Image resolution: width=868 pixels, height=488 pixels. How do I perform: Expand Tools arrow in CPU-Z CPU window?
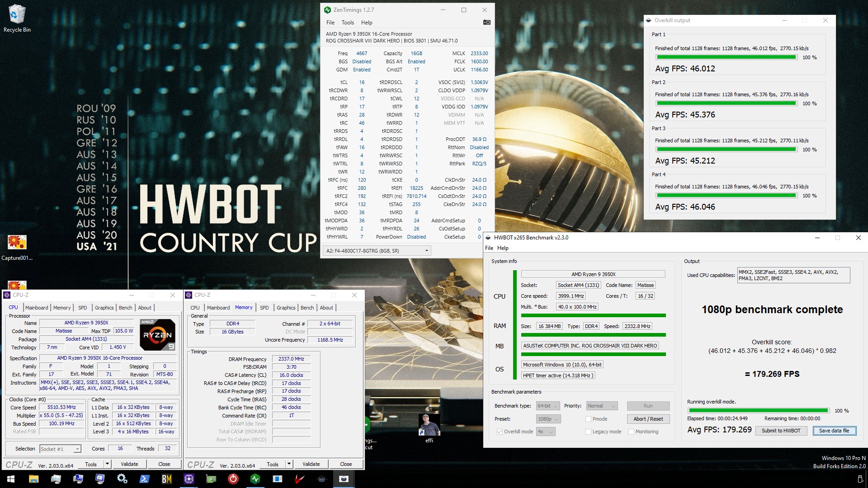[x=107, y=464]
